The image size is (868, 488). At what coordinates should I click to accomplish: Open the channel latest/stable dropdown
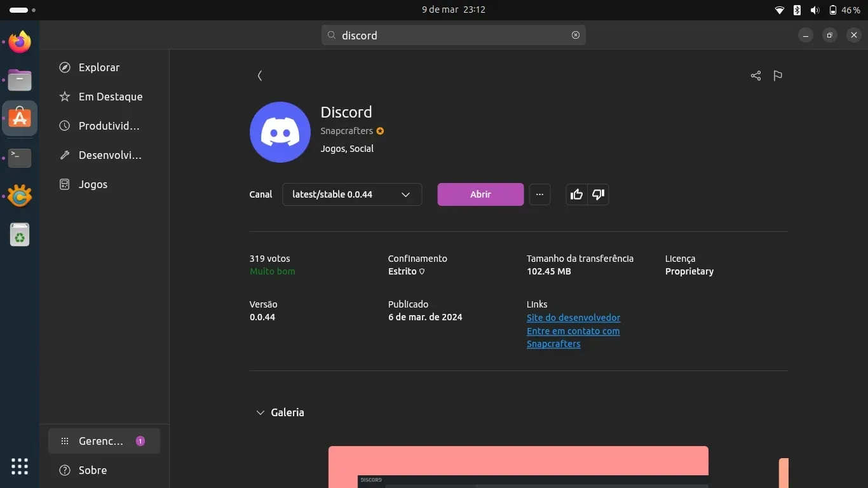coord(352,194)
